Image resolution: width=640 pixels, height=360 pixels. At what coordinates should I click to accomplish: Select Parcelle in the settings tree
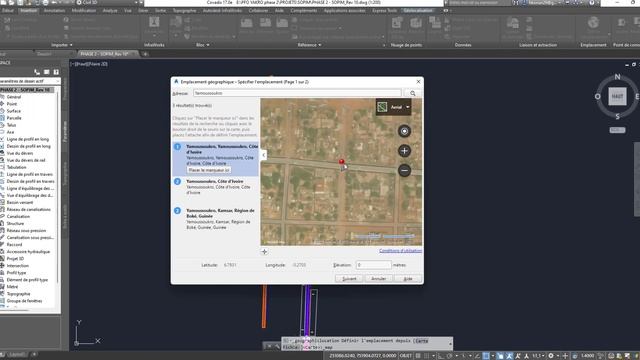coord(14,118)
